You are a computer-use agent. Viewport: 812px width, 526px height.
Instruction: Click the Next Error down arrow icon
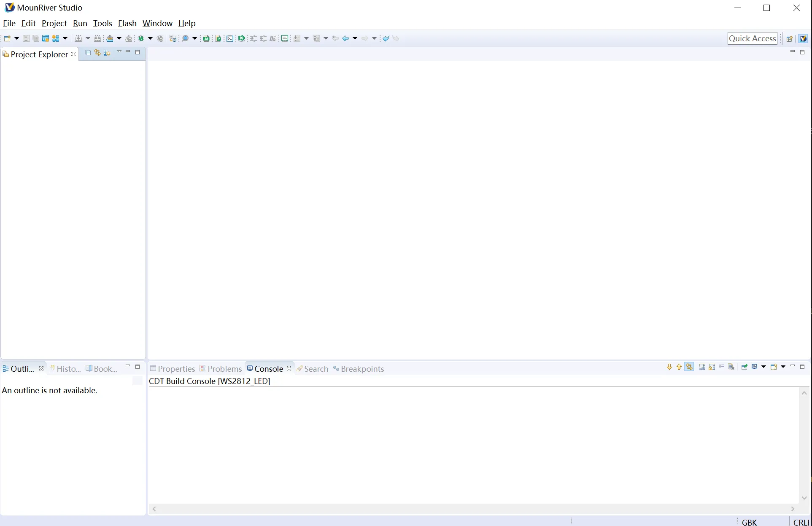[669, 367]
